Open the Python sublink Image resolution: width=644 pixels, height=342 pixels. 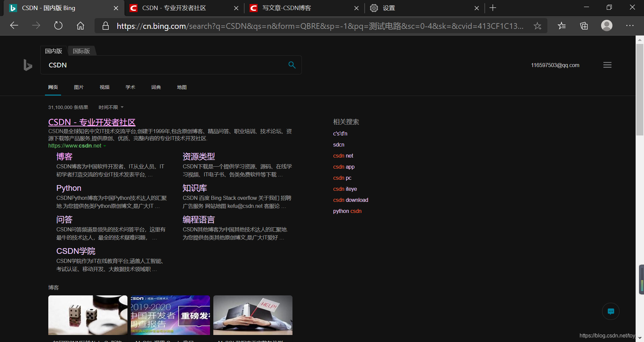(x=69, y=188)
